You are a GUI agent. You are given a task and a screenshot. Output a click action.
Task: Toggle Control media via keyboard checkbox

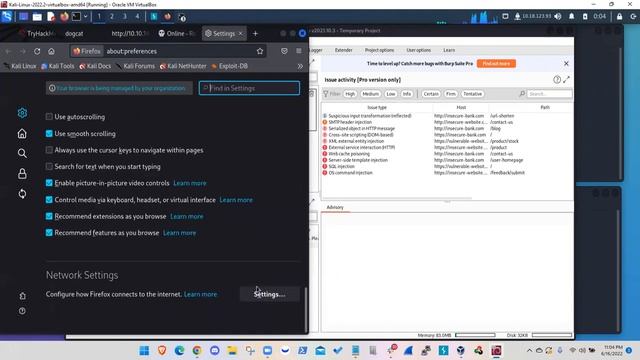49,200
